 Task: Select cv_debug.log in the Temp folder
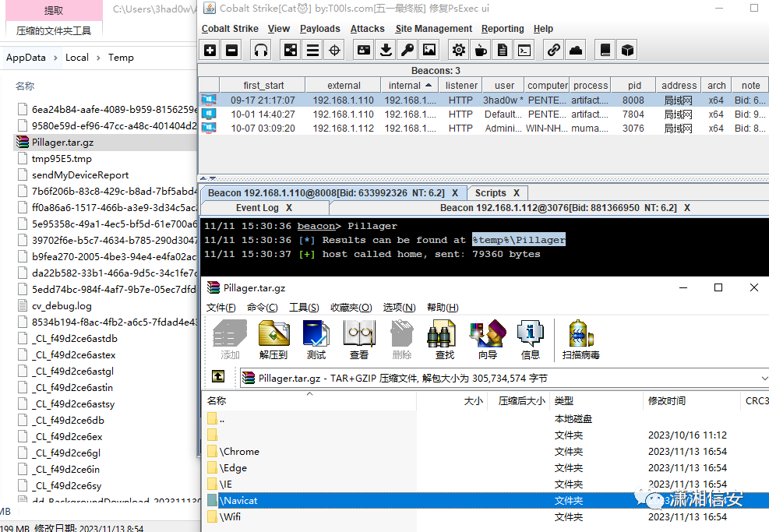[62, 306]
